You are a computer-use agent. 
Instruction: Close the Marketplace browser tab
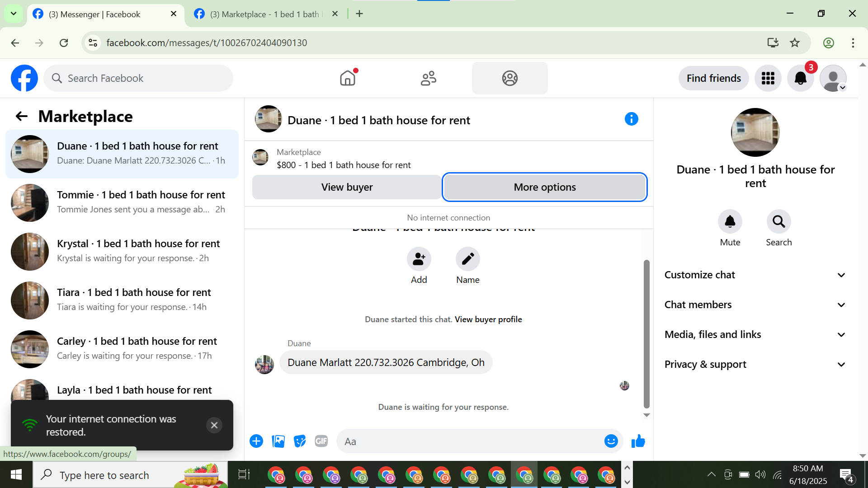pos(335,14)
